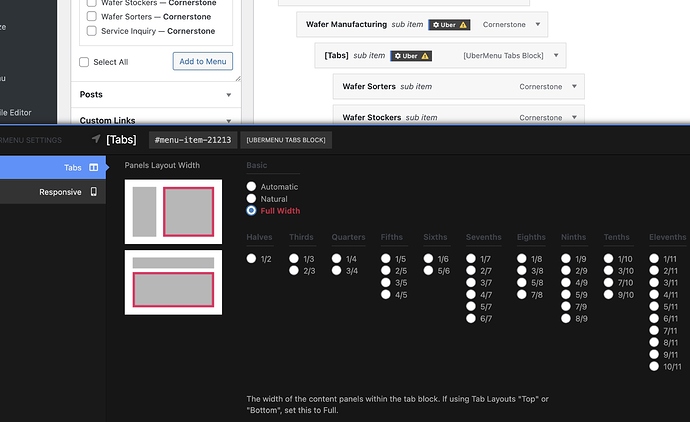The width and height of the screenshot is (690, 422).
Task: Pick the 1/4 width radio option
Action: tap(337, 258)
